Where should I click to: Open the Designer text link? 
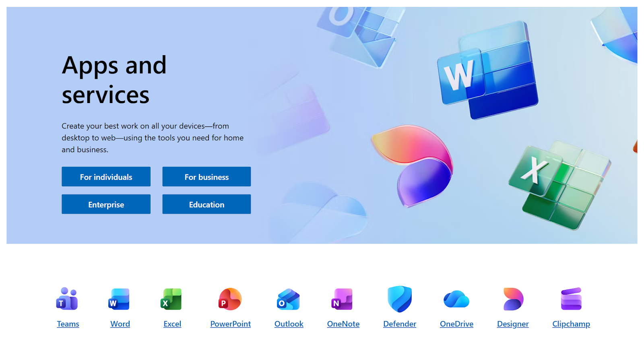pyautogui.click(x=513, y=324)
